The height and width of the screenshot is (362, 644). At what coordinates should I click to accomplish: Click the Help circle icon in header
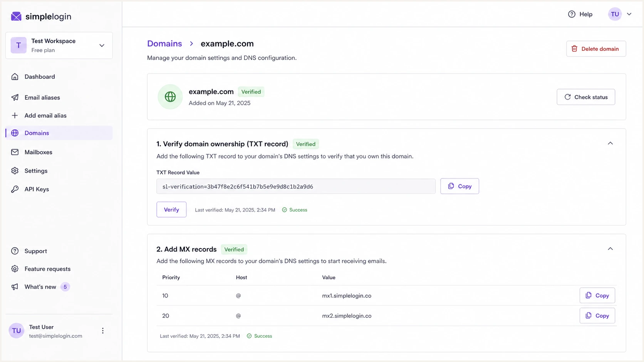click(x=572, y=14)
